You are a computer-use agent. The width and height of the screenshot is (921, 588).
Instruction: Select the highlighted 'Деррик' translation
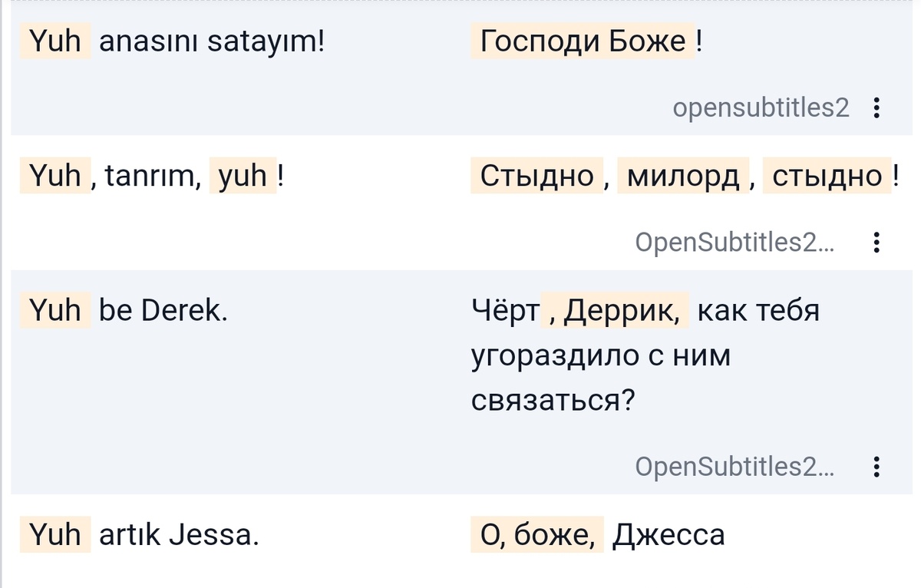pos(609,310)
